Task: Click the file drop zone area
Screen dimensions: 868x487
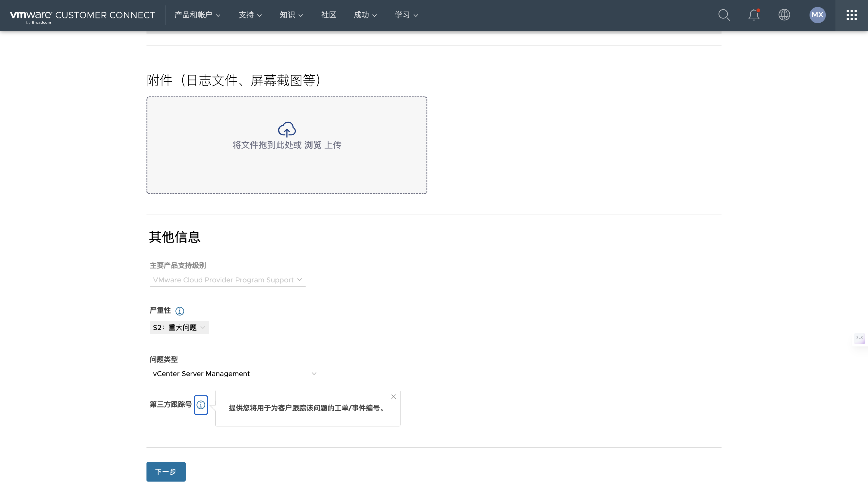Action: (x=287, y=145)
